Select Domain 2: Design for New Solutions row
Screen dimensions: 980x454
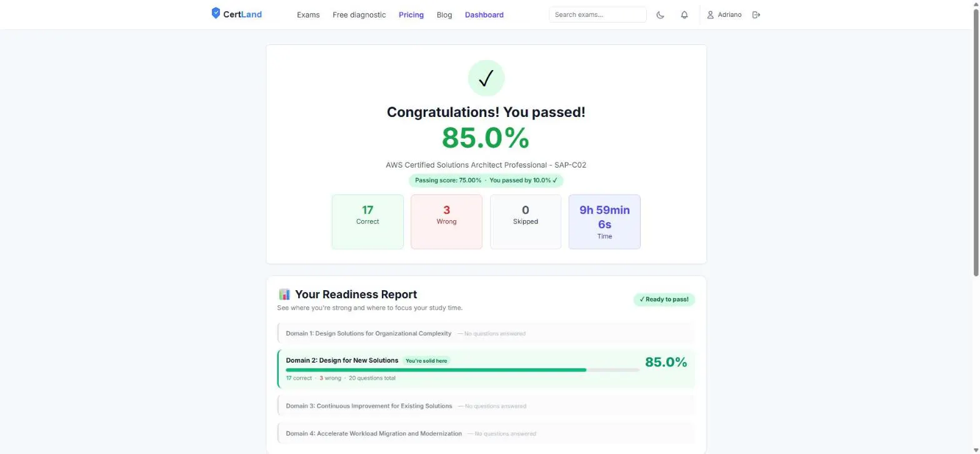click(x=486, y=368)
